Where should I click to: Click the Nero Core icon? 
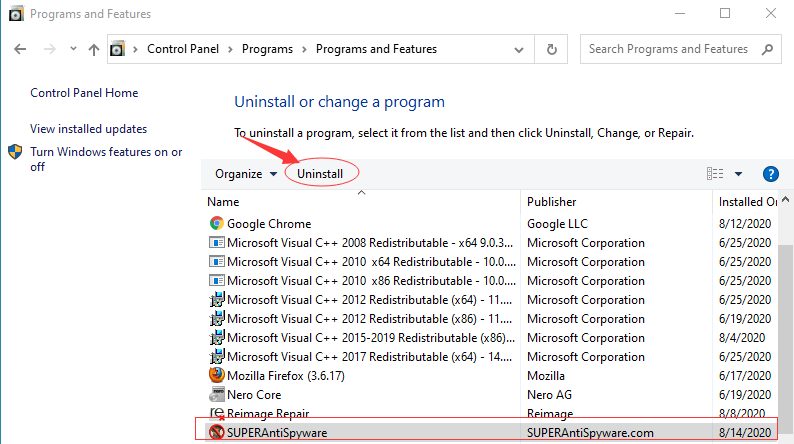(x=217, y=394)
